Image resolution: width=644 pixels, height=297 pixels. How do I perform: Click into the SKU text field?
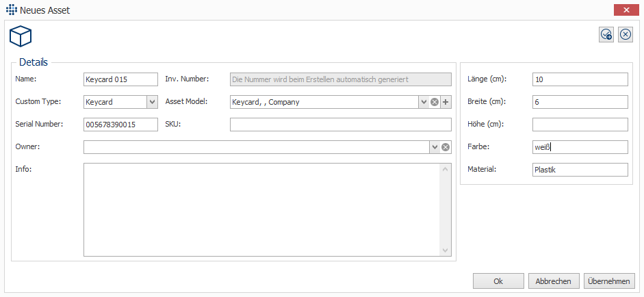coord(340,125)
